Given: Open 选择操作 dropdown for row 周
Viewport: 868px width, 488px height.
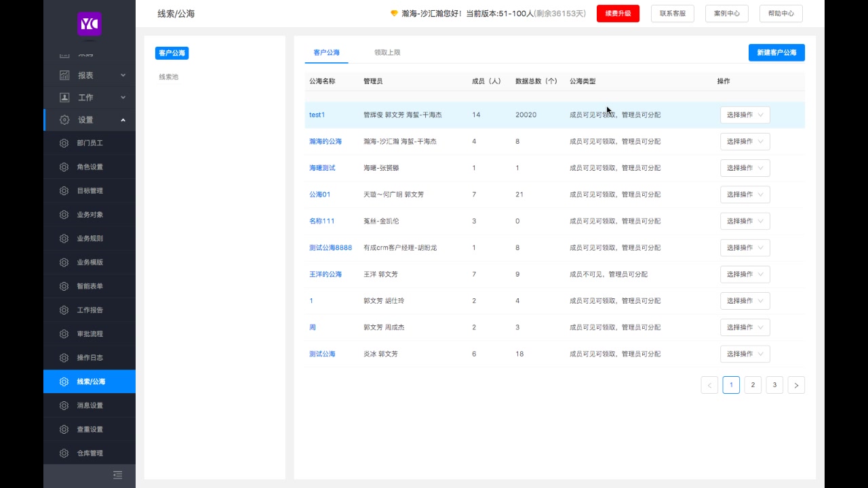Looking at the screenshot, I should 745,327.
